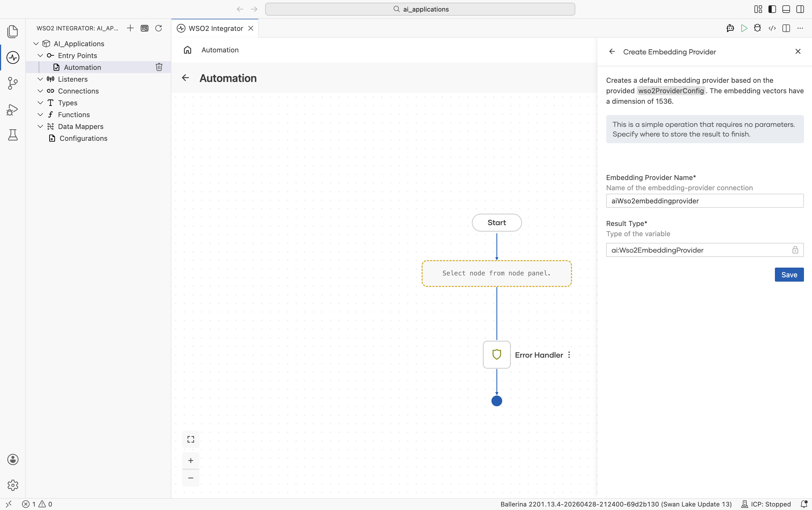Toggle the bottom panel visibility
Image resolution: width=812 pixels, height=510 pixels.
(786, 9)
